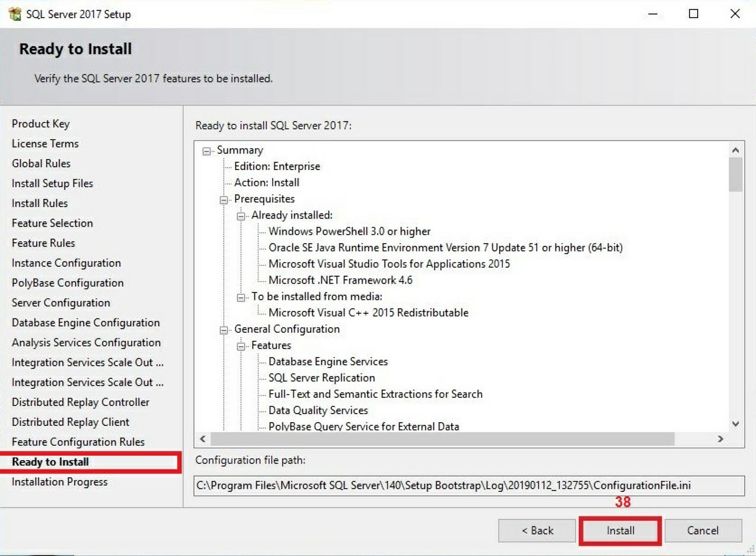Select the Feature Rules step
756x556 pixels.
point(43,243)
